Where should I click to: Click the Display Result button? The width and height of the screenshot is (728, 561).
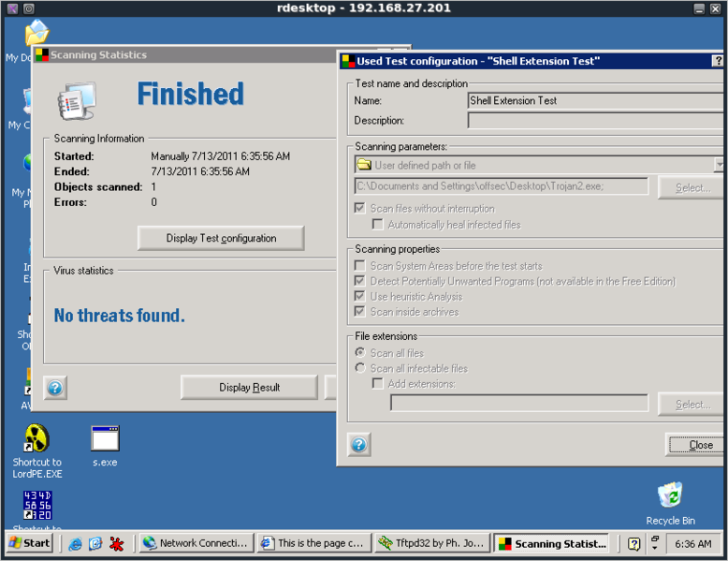coord(249,387)
